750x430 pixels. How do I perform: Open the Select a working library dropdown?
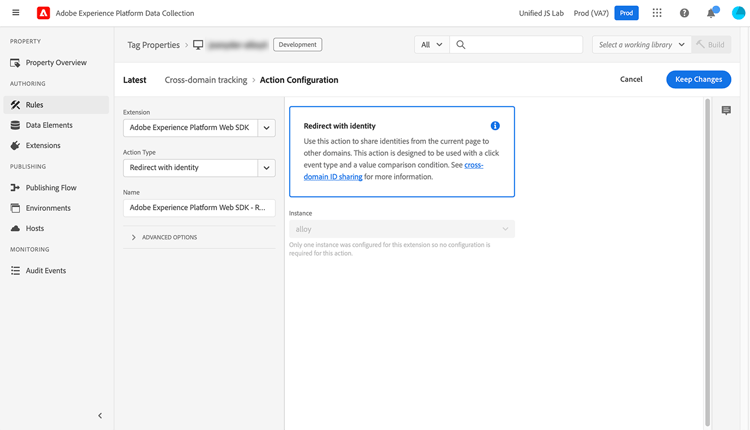pos(641,44)
